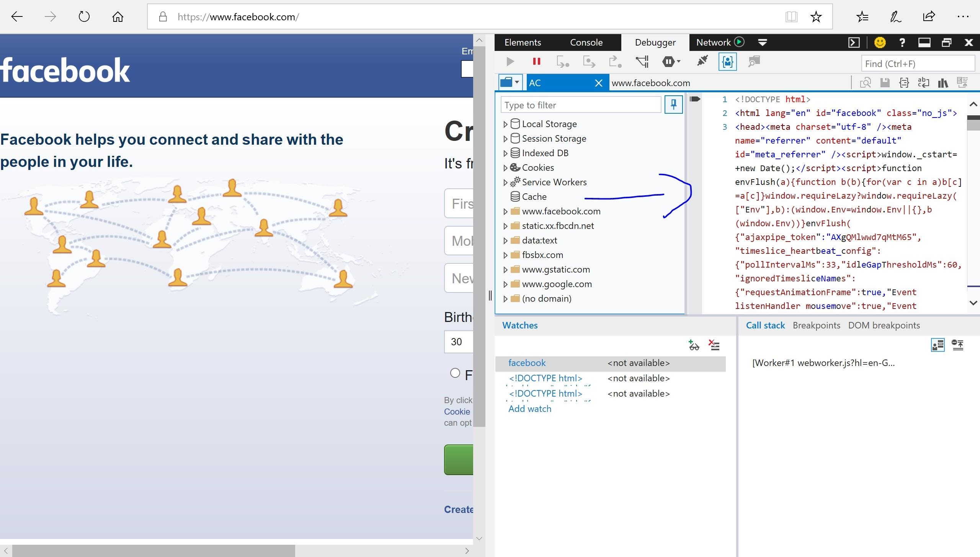Close the AC document tab
The width and height of the screenshot is (980, 557).
click(599, 83)
